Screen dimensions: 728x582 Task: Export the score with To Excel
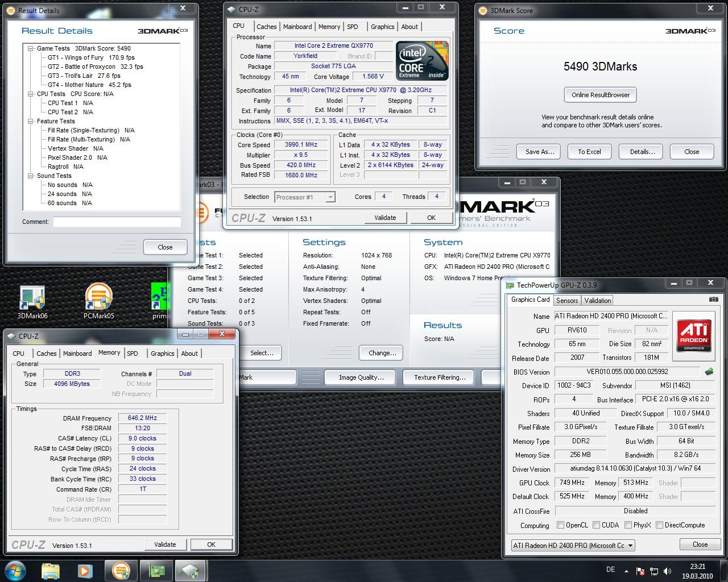click(589, 152)
